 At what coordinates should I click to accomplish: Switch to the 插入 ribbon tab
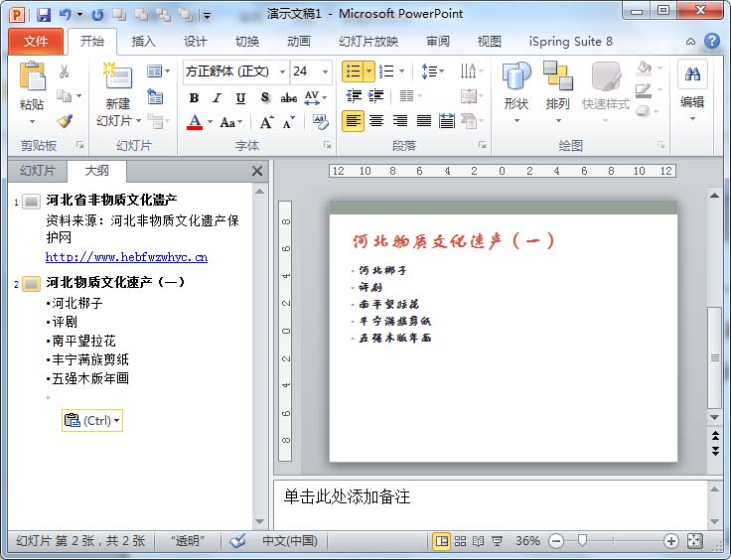point(144,42)
